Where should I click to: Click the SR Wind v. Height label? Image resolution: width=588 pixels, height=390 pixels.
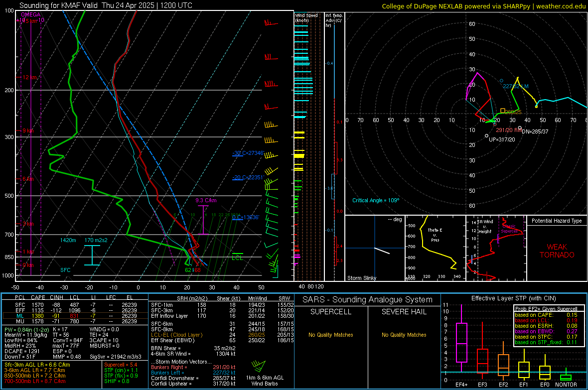pos(485,227)
